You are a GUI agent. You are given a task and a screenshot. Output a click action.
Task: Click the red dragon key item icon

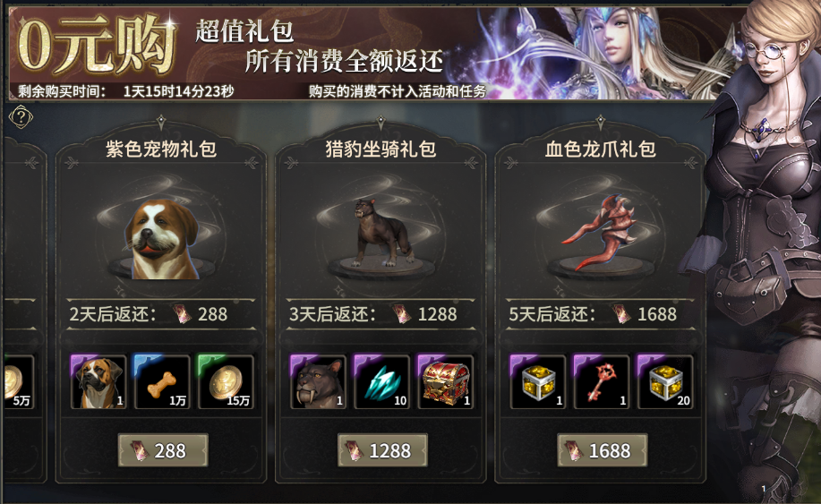602,382
